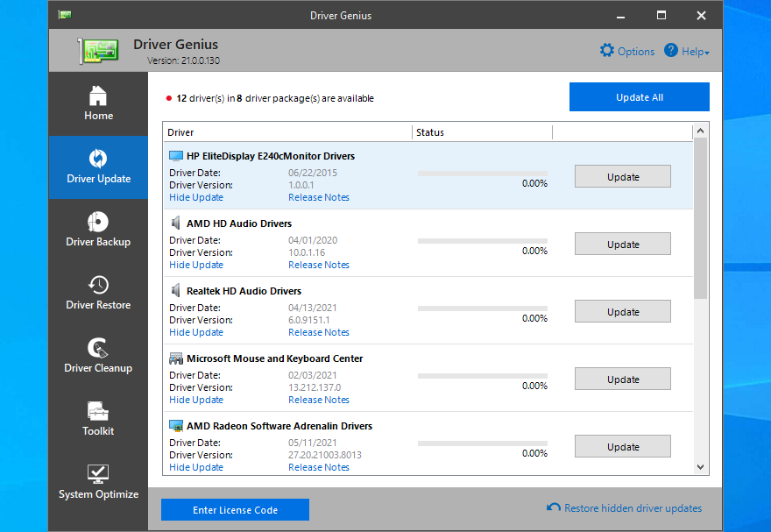
Task: Open the Home panel
Action: click(98, 103)
